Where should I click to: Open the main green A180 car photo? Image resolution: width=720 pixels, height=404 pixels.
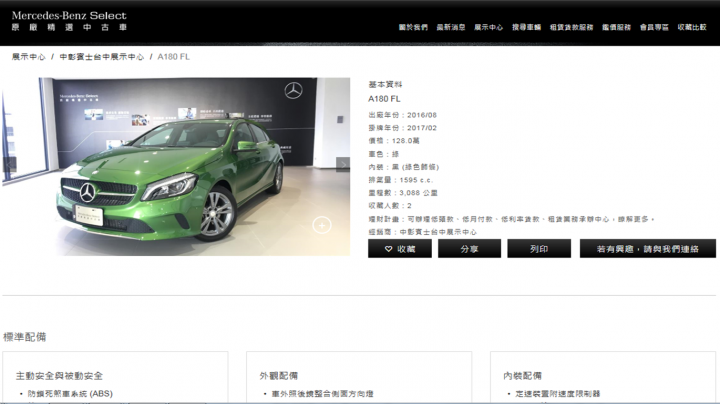(176, 167)
